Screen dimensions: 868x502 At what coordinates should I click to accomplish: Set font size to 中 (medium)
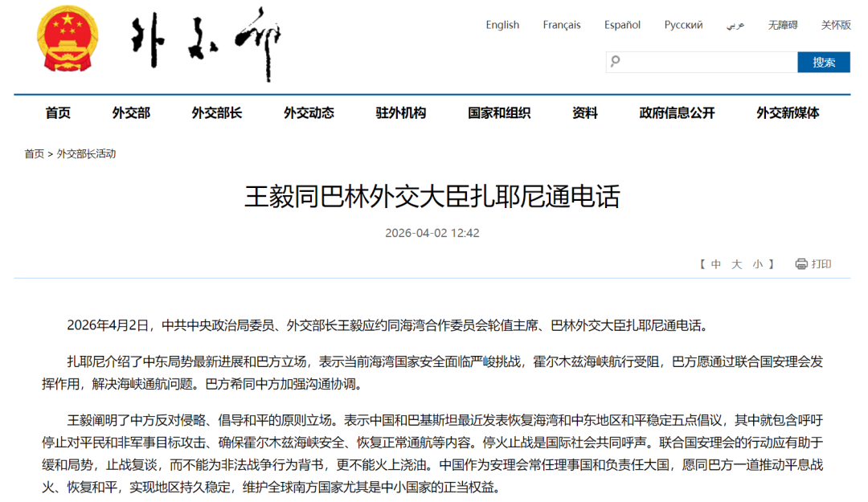714,263
